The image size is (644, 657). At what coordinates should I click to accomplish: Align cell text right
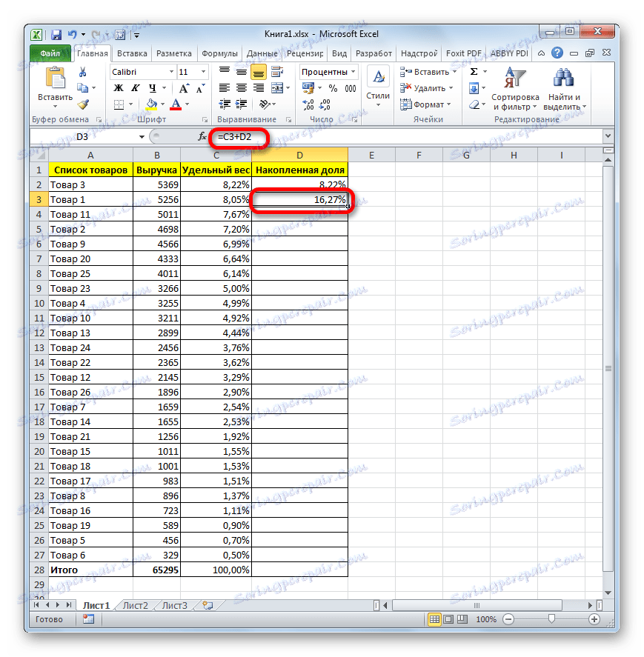pyautogui.click(x=259, y=88)
